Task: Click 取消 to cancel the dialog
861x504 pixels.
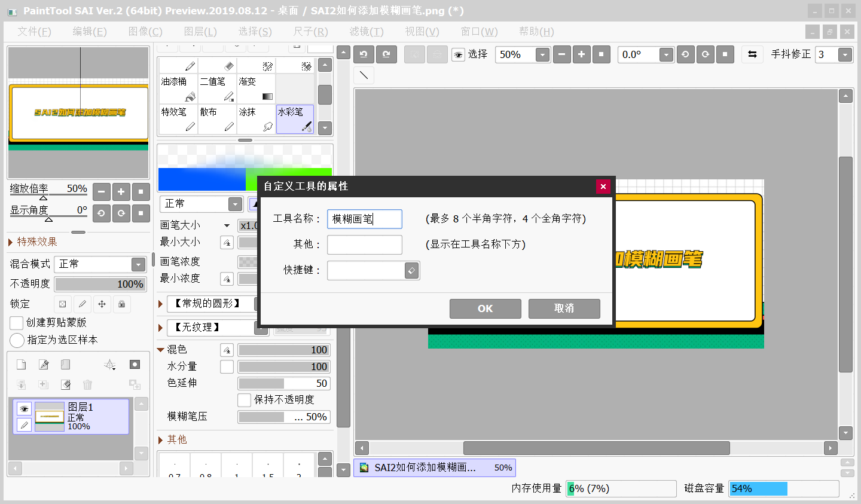Action: 564,308
